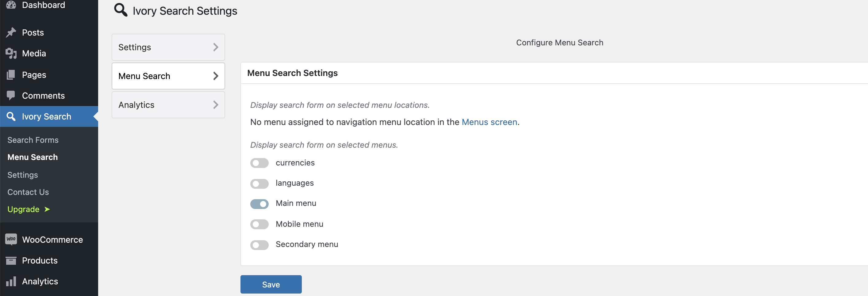The image size is (868, 296).
Task: Open Search Forms submenu item
Action: pyautogui.click(x=33, y=140)
